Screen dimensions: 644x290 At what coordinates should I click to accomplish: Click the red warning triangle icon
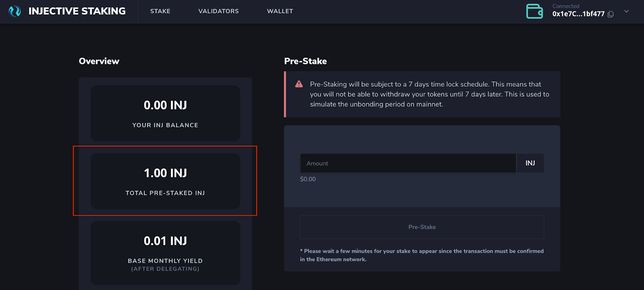tap(299, 84)
